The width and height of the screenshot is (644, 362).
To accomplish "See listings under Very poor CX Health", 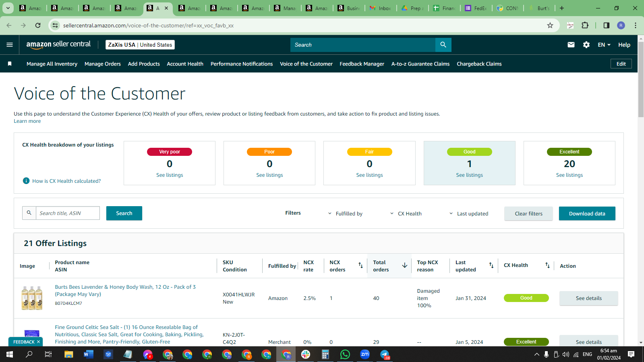I will [170, 175].
